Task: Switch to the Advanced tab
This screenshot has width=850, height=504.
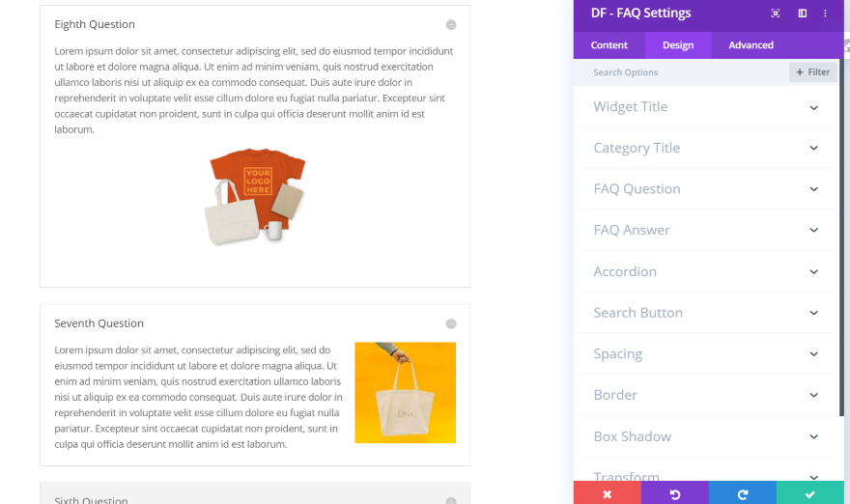Action: click(751, 45)
